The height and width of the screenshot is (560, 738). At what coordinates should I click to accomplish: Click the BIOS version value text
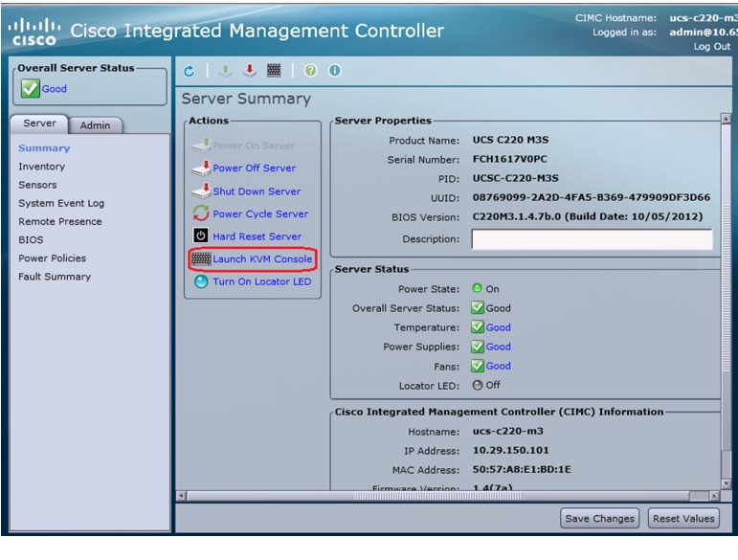(x=588, y=217)
